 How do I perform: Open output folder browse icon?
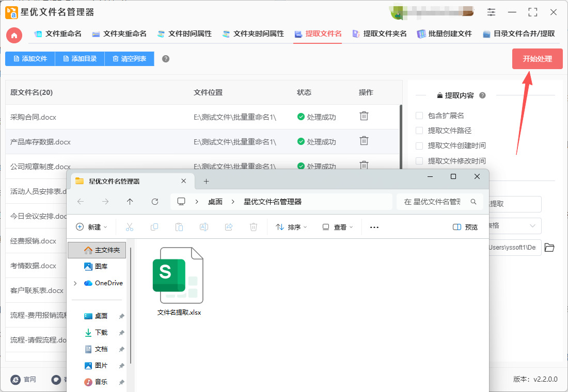click(549, 248)
